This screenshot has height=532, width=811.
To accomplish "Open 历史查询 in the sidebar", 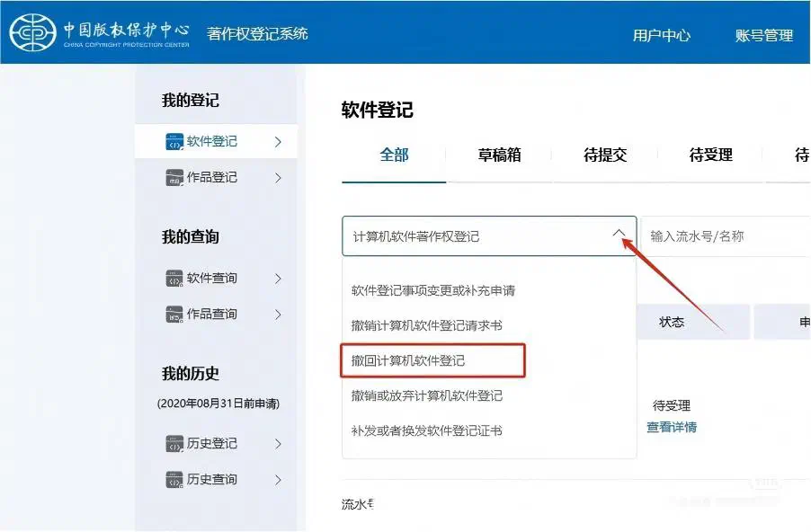I will pyautogui.click(x=216, y=480).
